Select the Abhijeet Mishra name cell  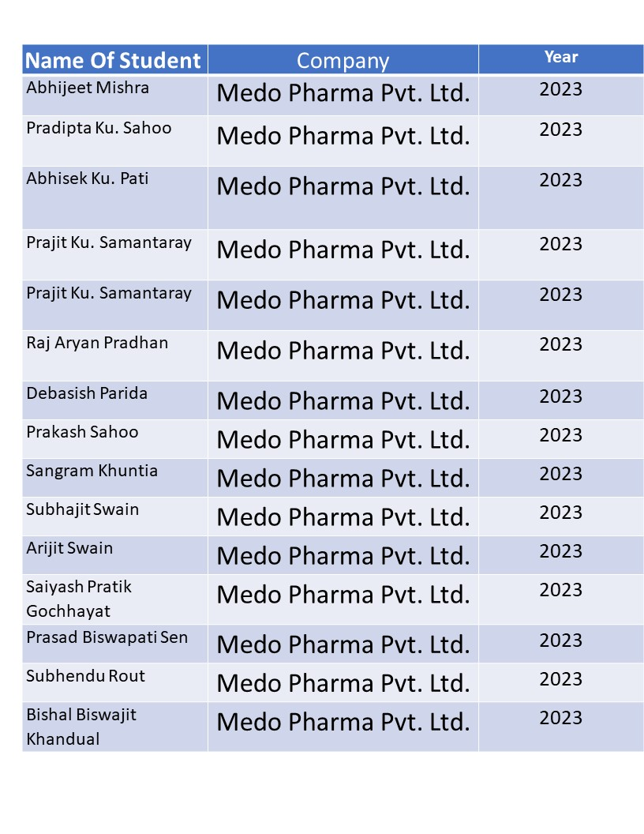[x=114, y=96]
